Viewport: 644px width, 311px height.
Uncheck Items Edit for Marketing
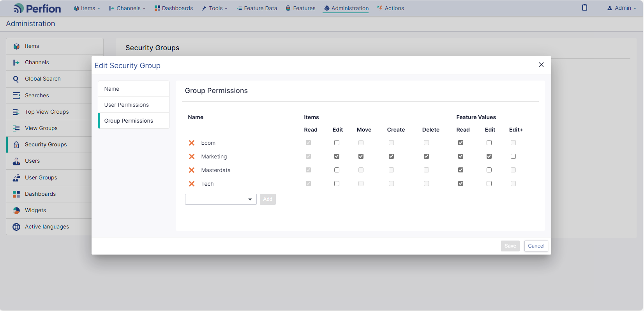click(337, 156)
